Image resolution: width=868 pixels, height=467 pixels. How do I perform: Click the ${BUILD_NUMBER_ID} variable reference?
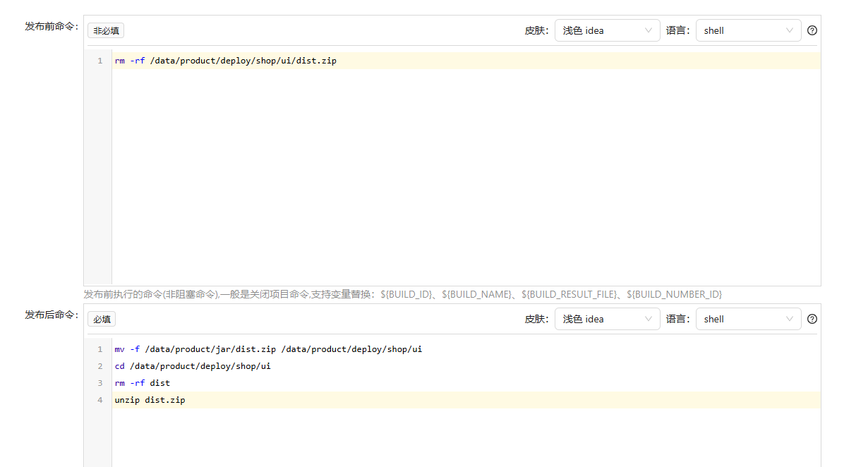pyautogui.click(x=674, y=294)
